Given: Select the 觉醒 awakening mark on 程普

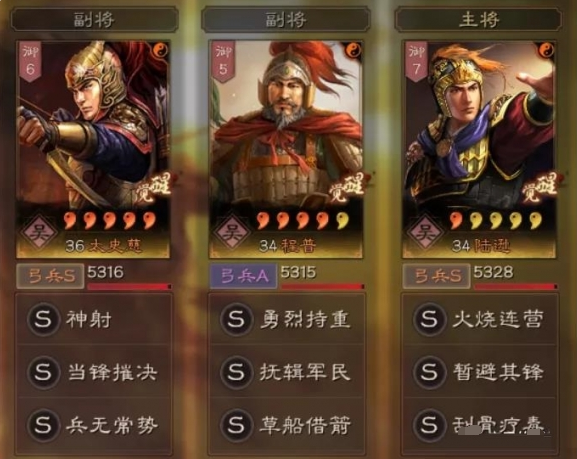Looking at the screenshot, I should (347, 187).
